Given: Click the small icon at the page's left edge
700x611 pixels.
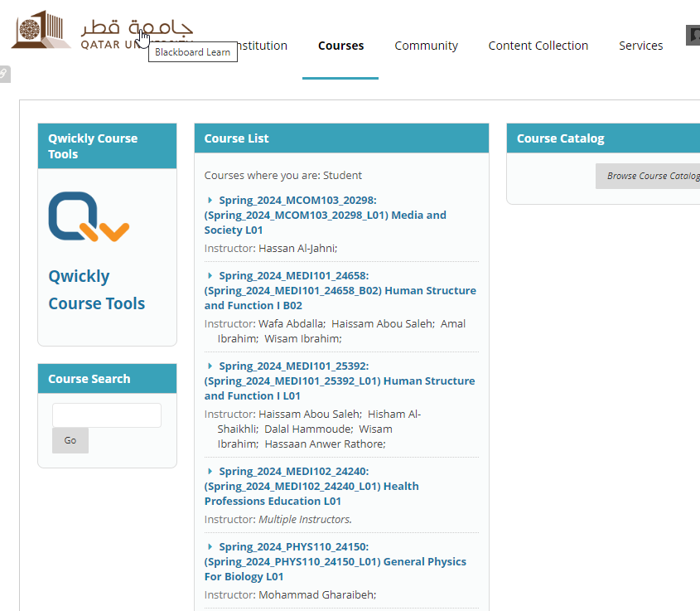Looking at the screenshot, I should [x=4, y=74].
